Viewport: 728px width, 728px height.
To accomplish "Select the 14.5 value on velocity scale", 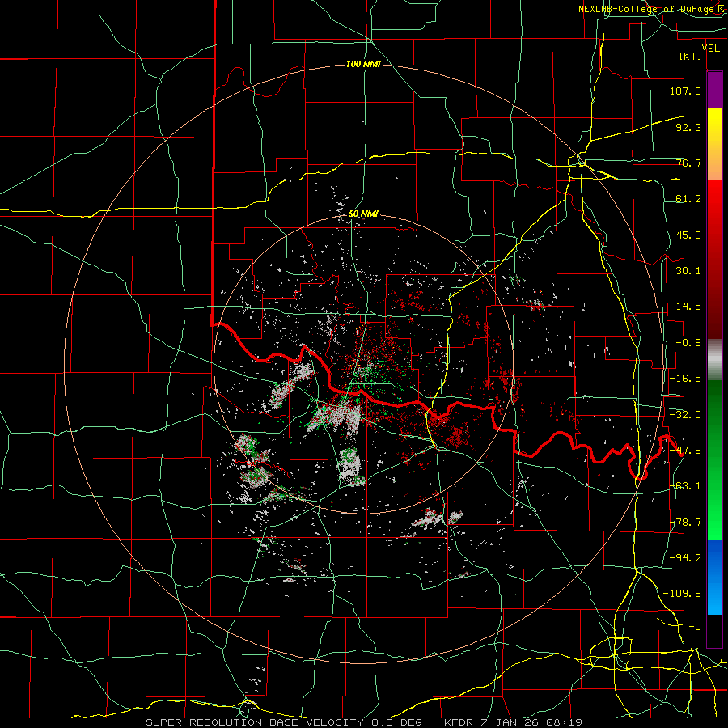I will 688,307.
